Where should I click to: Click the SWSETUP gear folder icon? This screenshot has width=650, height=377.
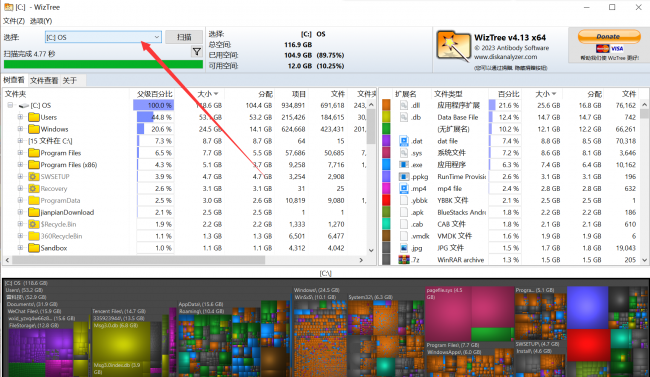[x=34, y=177]
